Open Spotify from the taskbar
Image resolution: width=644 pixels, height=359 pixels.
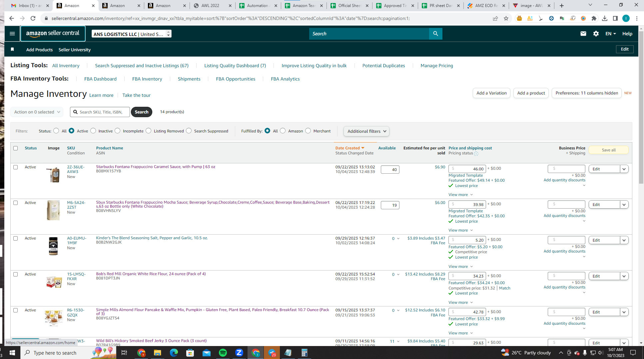click(x=223, y=353)
